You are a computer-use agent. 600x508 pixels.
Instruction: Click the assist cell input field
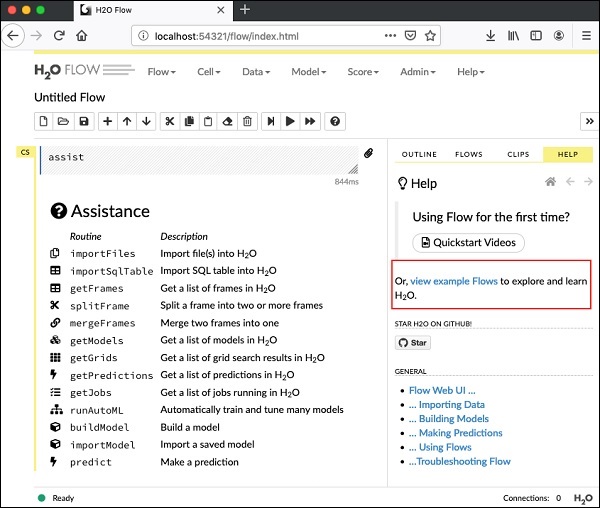point(200,158)
